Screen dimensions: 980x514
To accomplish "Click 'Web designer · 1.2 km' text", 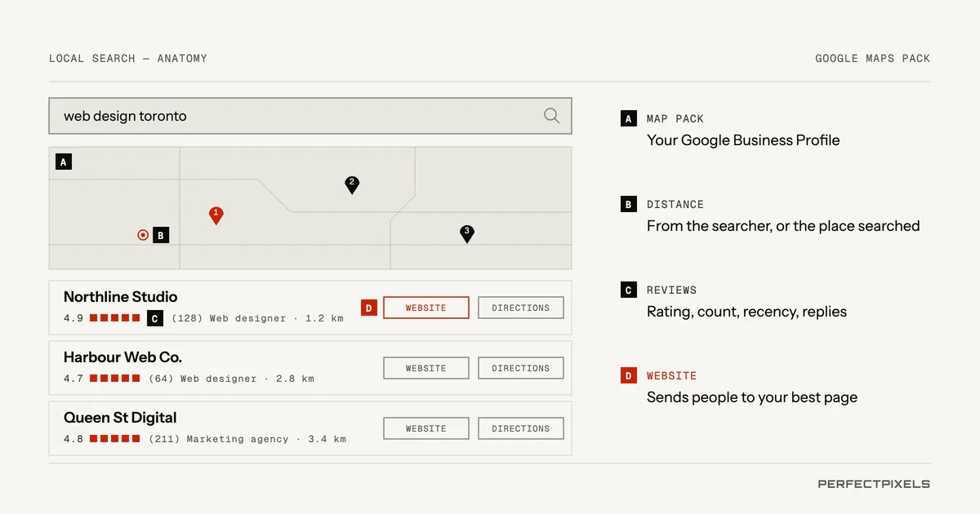I will (276, 318).
